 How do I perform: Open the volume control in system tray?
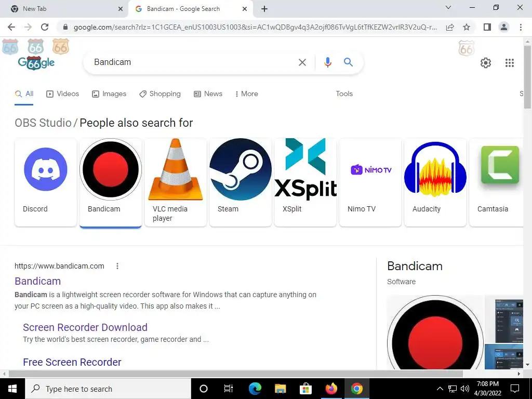pos(465,389)
